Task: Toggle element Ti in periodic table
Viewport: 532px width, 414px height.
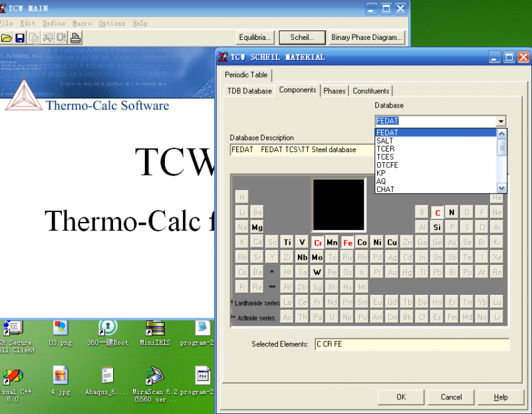Action: point(287,242)
